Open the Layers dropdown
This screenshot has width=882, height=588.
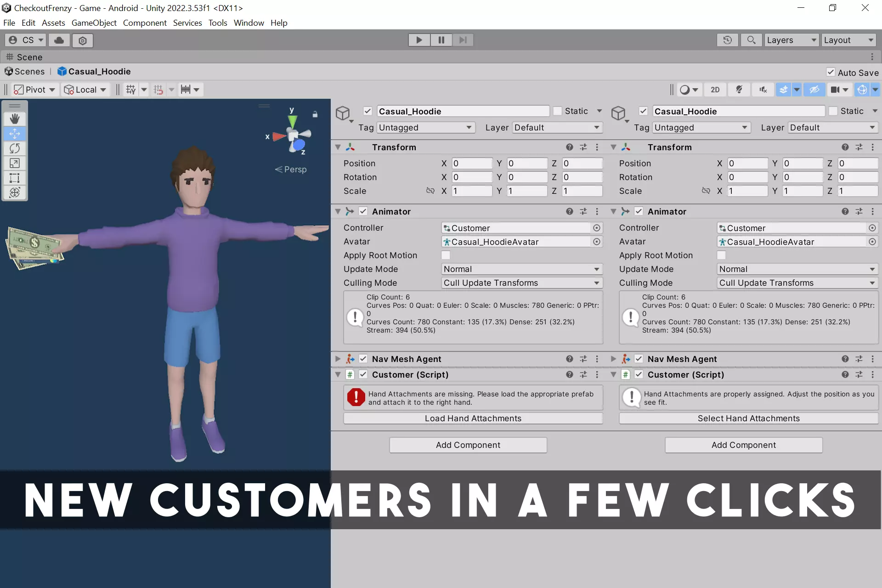tap(791, 40)
